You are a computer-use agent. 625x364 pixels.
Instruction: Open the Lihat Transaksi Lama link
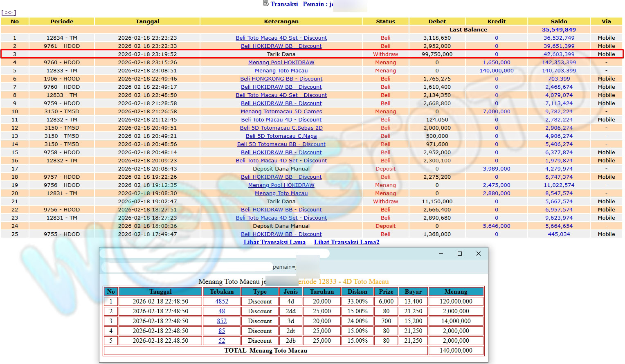point(274,242)
